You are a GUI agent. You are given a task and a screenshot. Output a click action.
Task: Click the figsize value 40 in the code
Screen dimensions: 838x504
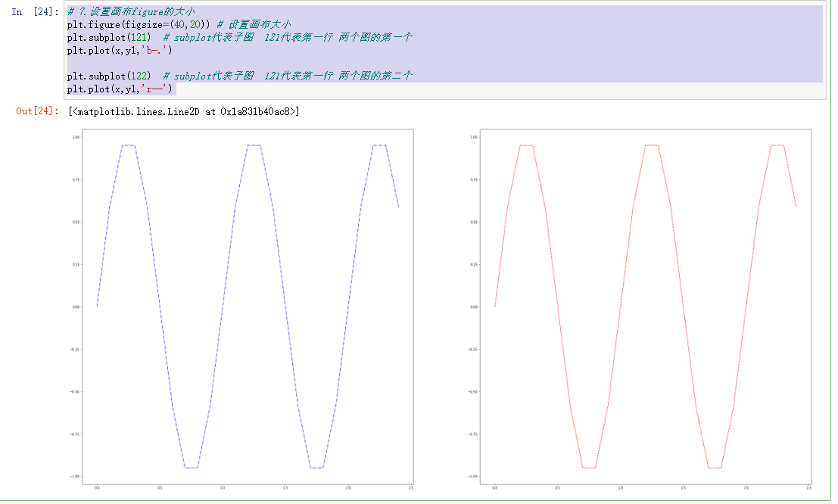(179, 24)
